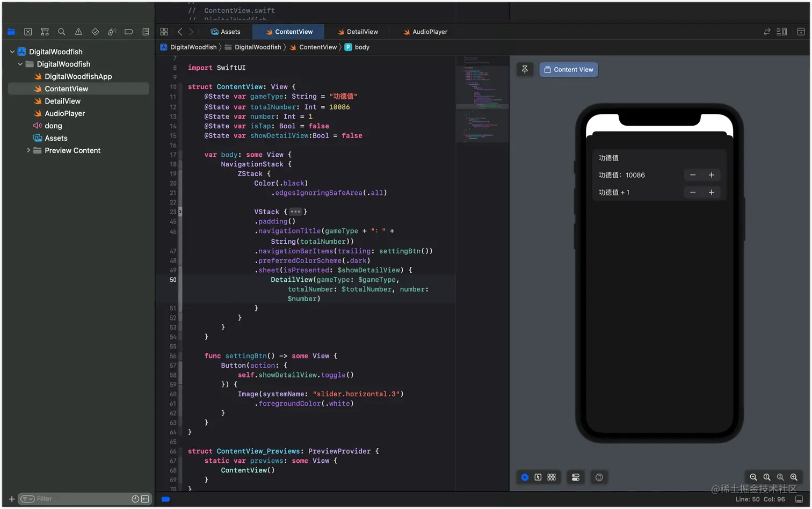Screen dimensions: 812x509
Task: Open ContentView breadcrumb menu
Action: [x=314, y=47]
